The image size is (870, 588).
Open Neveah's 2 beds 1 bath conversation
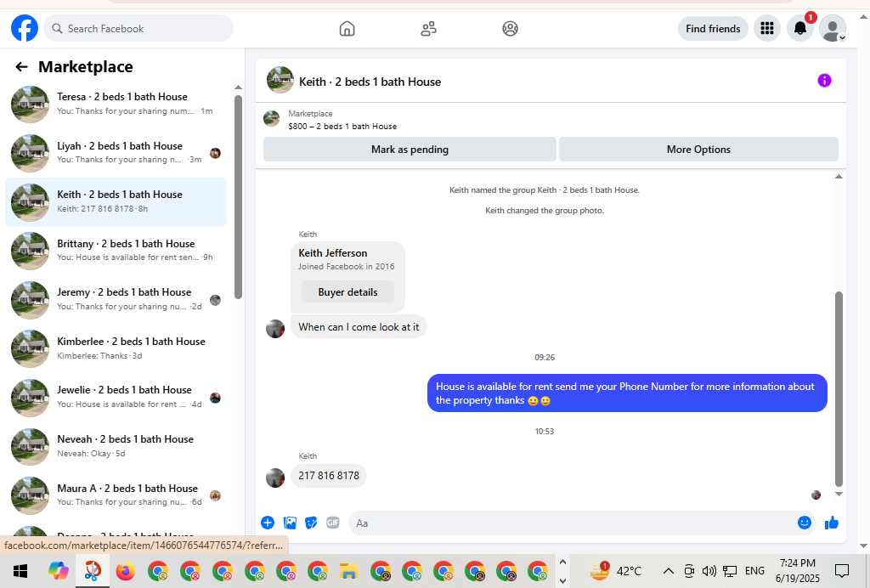click(116, 446)
